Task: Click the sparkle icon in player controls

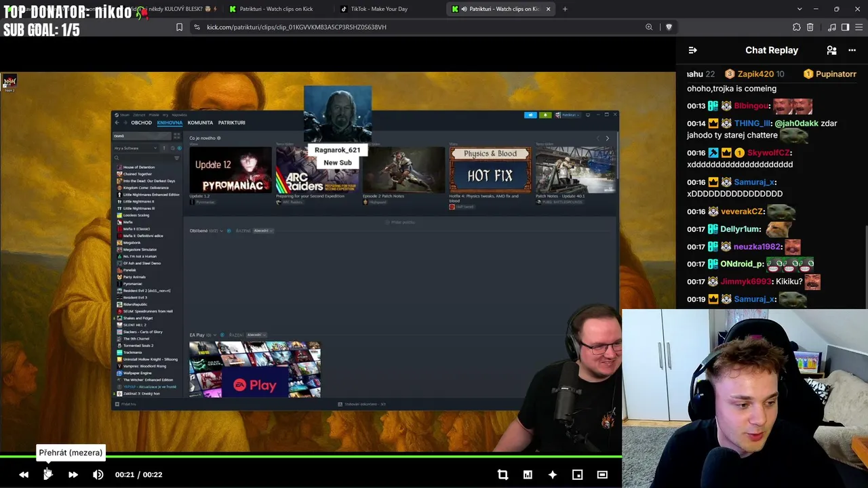Action: 553,474
